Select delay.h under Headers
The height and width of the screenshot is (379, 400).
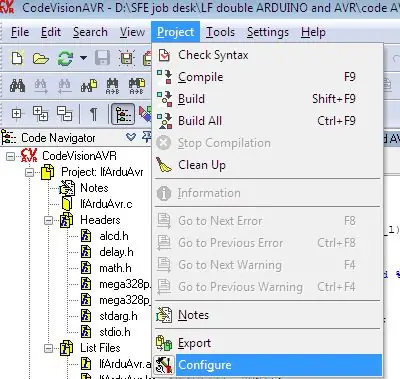tap(116, 252)
